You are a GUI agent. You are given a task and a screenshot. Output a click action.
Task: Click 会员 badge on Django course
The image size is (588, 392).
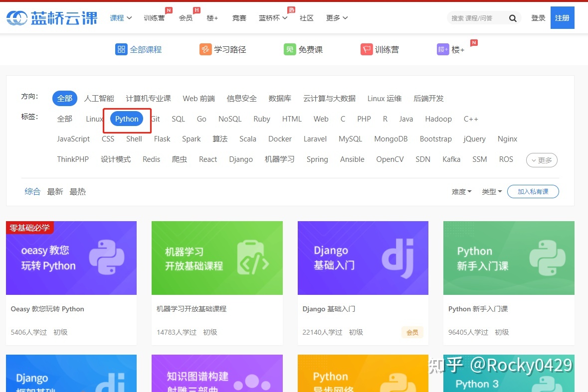pyautogui.click(x=412, y=332)
